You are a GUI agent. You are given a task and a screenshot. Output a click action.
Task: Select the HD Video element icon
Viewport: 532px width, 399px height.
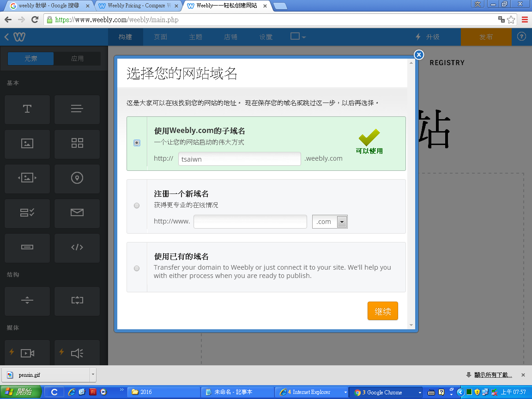tap(27, 353)
